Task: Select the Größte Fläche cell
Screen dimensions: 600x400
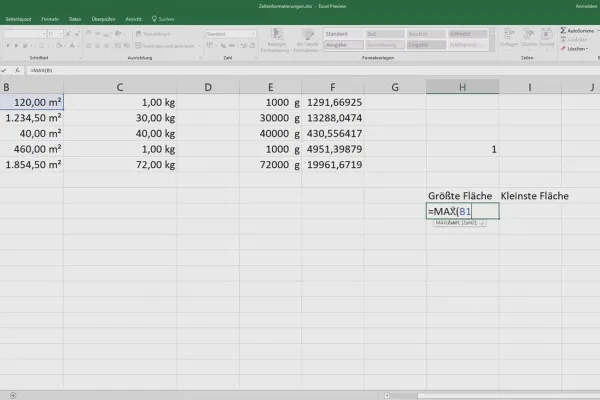Action: [462, 196]
